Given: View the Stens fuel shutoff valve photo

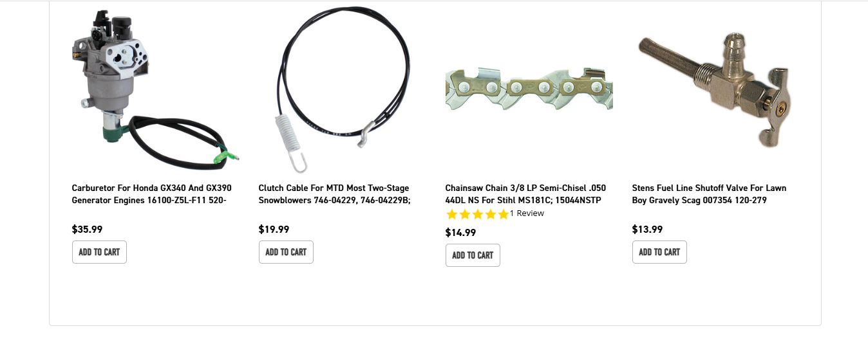Looking at the screenshot, I should [x=715, y=89].
